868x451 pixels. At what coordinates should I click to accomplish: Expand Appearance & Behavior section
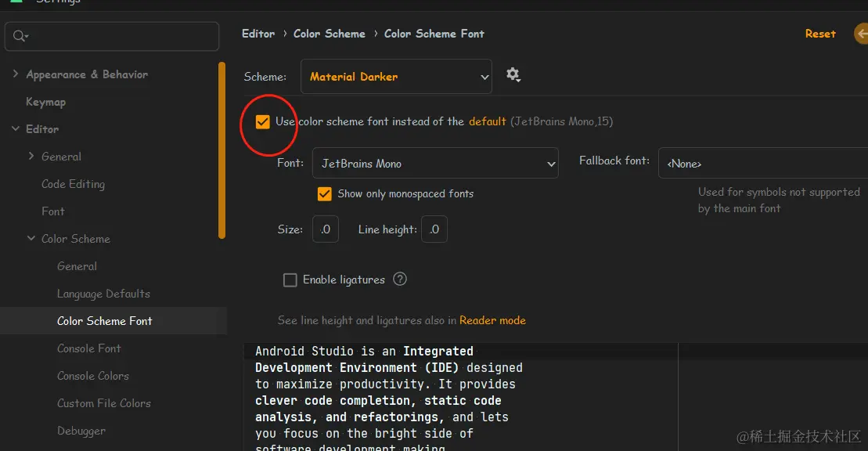point(16,74)
